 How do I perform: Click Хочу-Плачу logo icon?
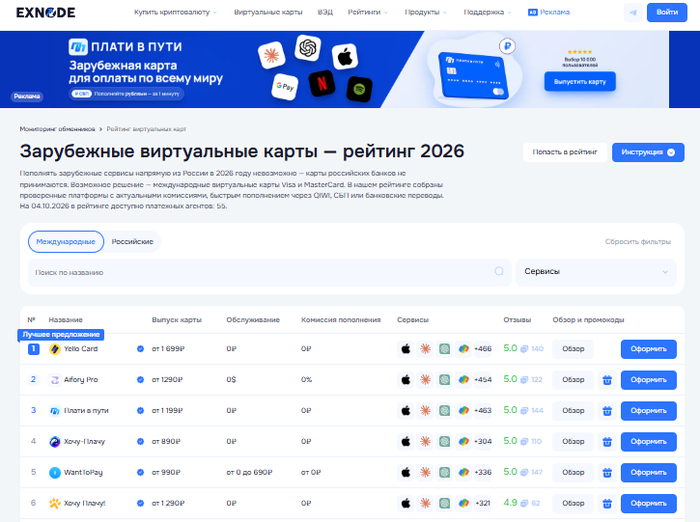click(x=54, y=441)
